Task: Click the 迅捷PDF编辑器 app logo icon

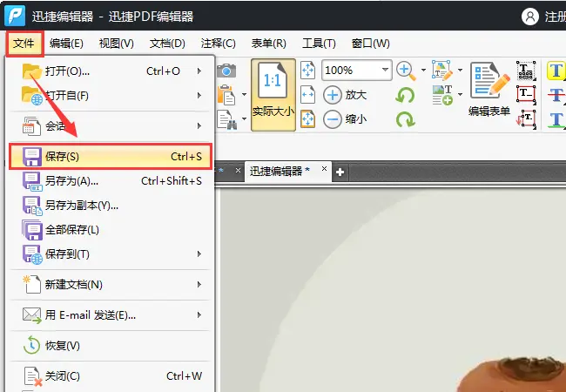Action: click(x=15, y=16)
